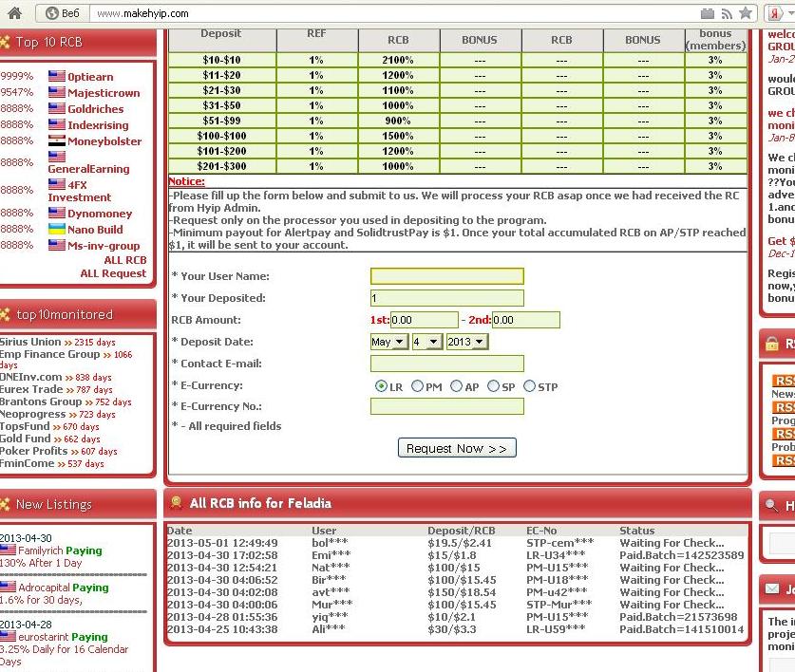This screenshot has width=795, height=672.
Task: Open the deposit month dropdown (May)
Action: (389, 342)
